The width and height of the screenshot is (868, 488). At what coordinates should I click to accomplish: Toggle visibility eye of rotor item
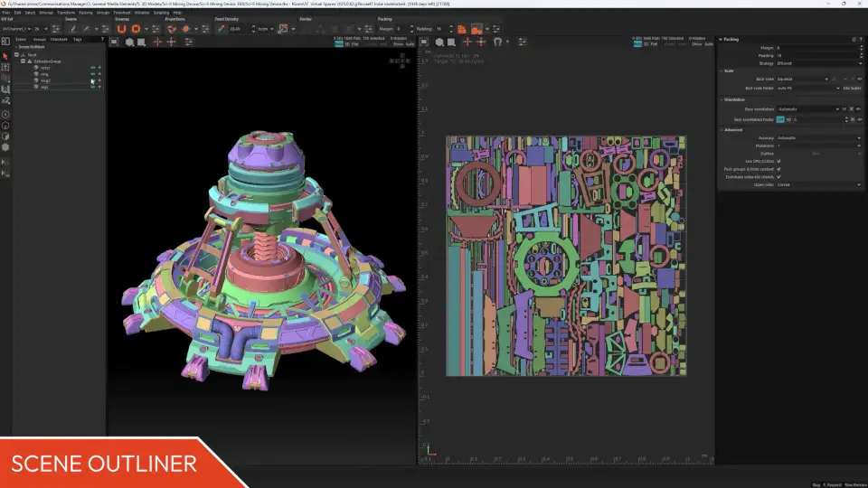pyautogui.click(x=91, y=68)
